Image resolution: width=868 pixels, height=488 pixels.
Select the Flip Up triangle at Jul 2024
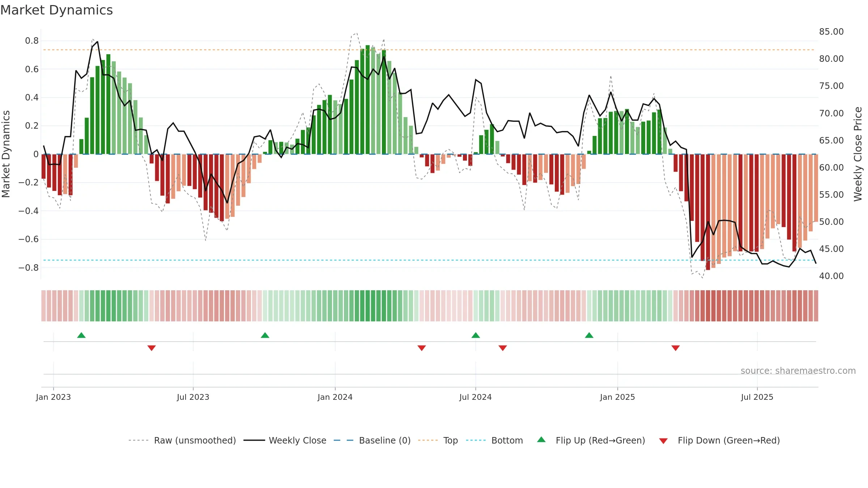point(476,335)
